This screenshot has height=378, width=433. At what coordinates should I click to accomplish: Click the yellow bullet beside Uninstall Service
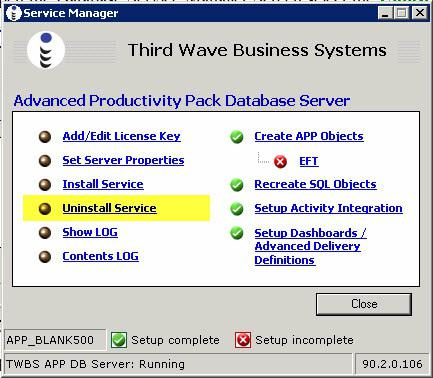click(x=45, y=209)
